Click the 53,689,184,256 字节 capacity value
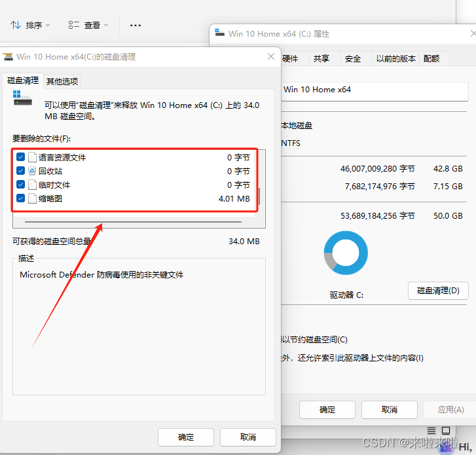 (377, 216)
